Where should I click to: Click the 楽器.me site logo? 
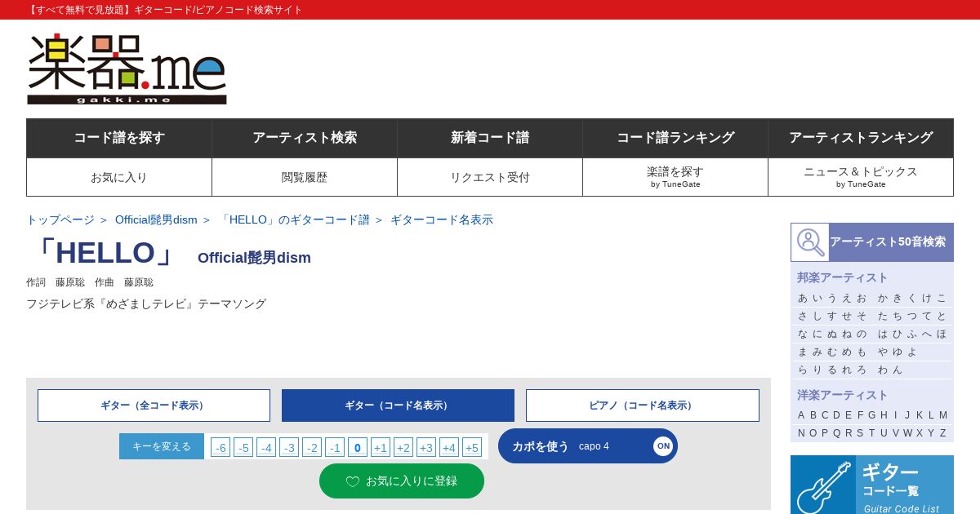127,69
